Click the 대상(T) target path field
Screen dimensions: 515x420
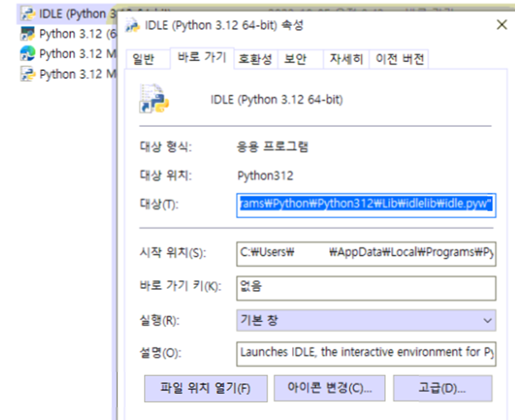click(x=366, y=205)
